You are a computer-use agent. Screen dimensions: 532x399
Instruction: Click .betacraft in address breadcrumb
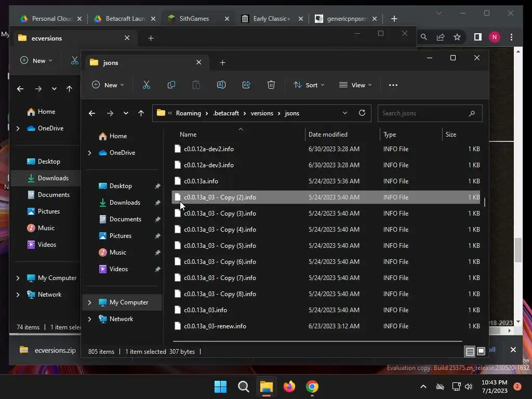pyautogui.click(x=225, y=113)
